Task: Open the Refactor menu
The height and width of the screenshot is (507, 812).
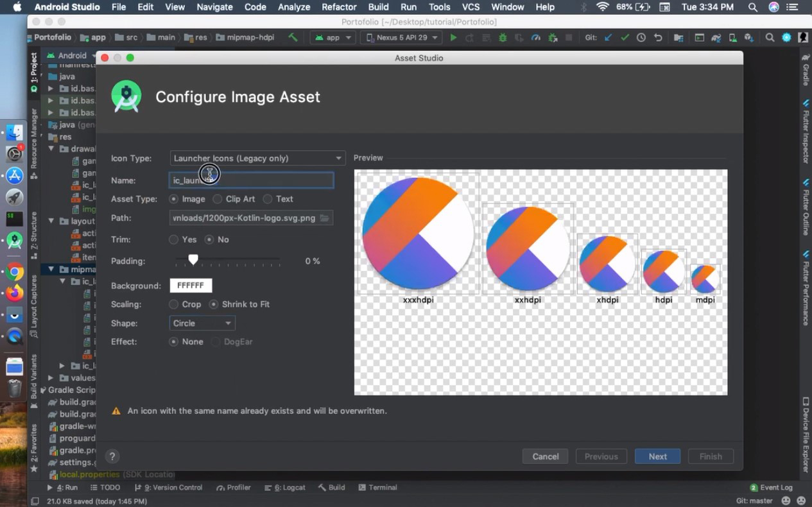Action: pyautogui.click(x=339, y=7)
